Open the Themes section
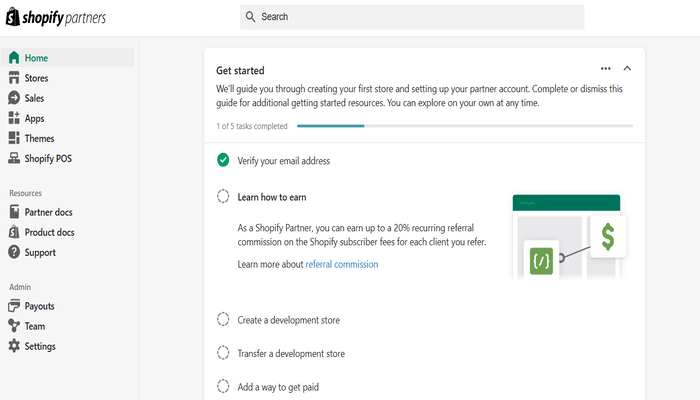This screenshot has width=700, height=400. 39,138
